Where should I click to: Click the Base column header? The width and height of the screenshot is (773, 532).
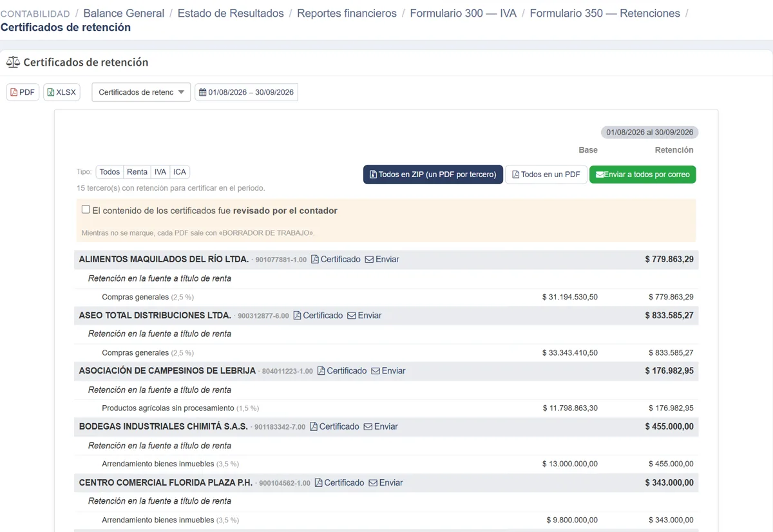tap(588, 150)
